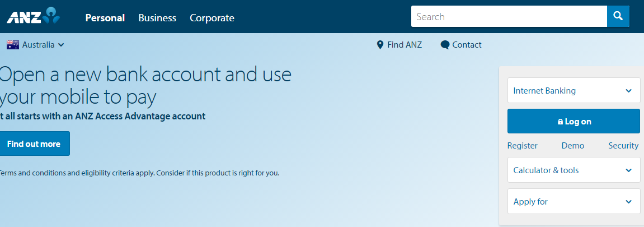644x227 pixels.
Task: Click the magnifying glass search button
Action: [x=618, y=16]
